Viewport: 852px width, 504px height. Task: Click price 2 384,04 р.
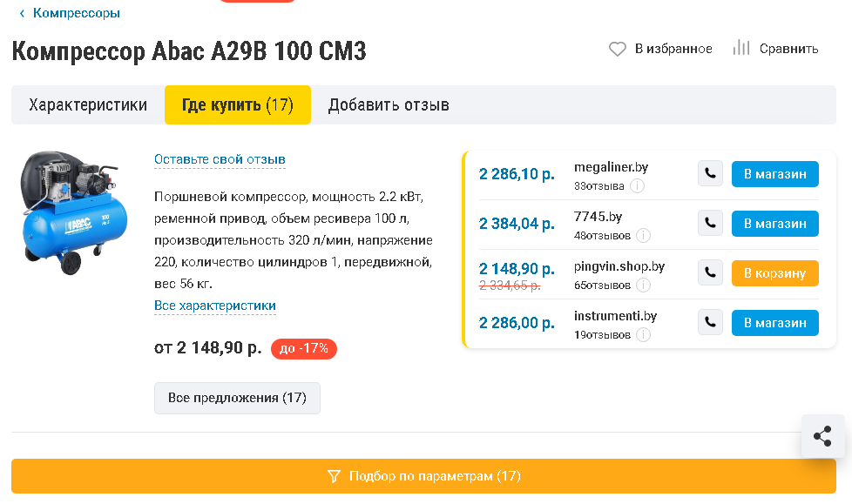pos(517,223)
